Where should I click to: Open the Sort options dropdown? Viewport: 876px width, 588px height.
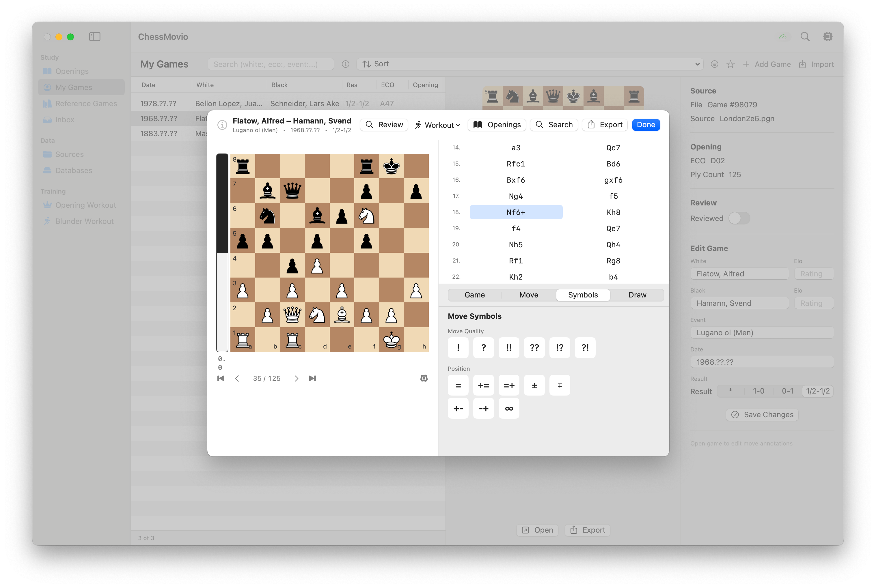529,64
